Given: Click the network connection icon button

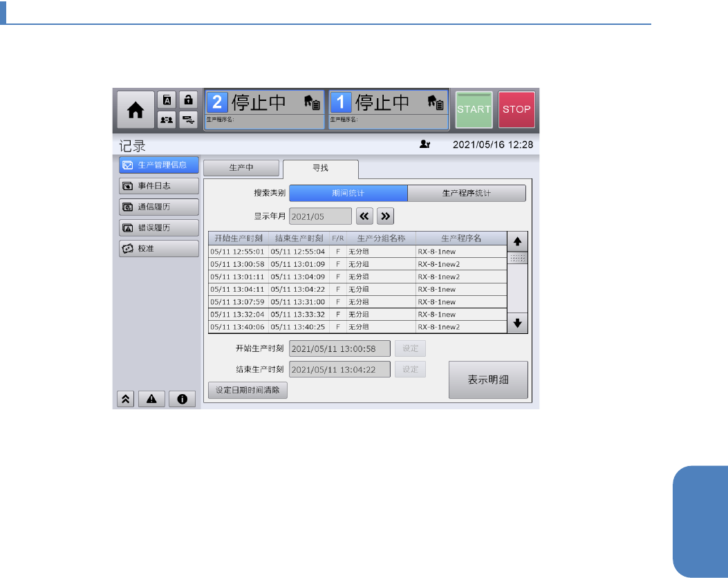Looking at the screenshot, I should pyautogui.click(x=188, y=120).
